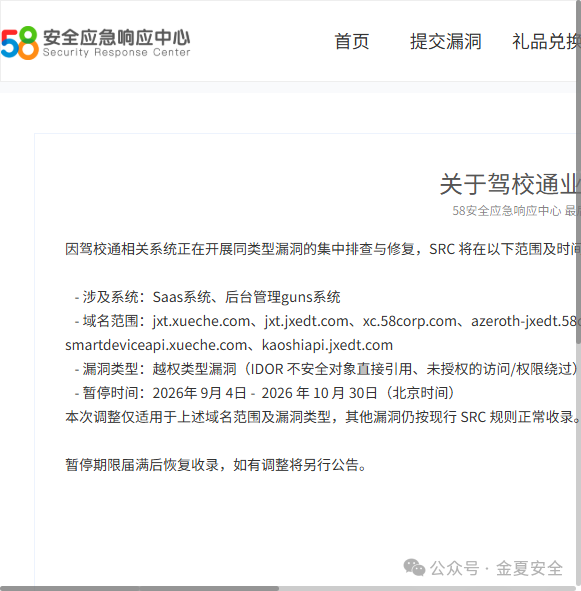
Task: Click domain text kaoshiapi.jxedt.com
Action: coord(327,345)
